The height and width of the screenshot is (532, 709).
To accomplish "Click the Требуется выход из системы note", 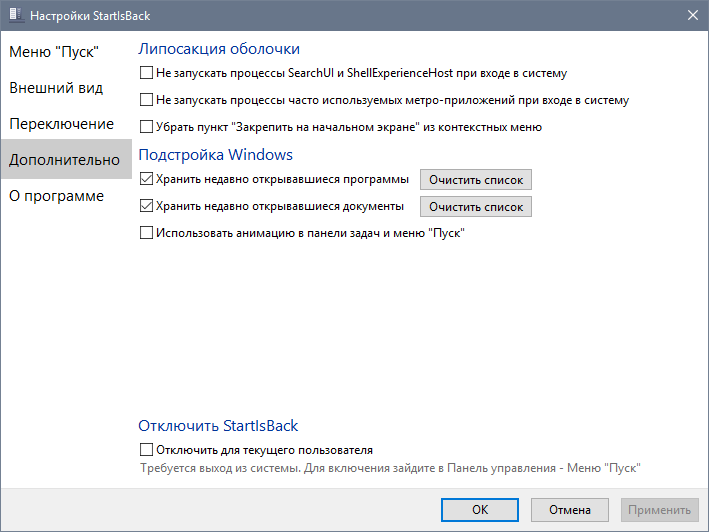I will point(390,468).
